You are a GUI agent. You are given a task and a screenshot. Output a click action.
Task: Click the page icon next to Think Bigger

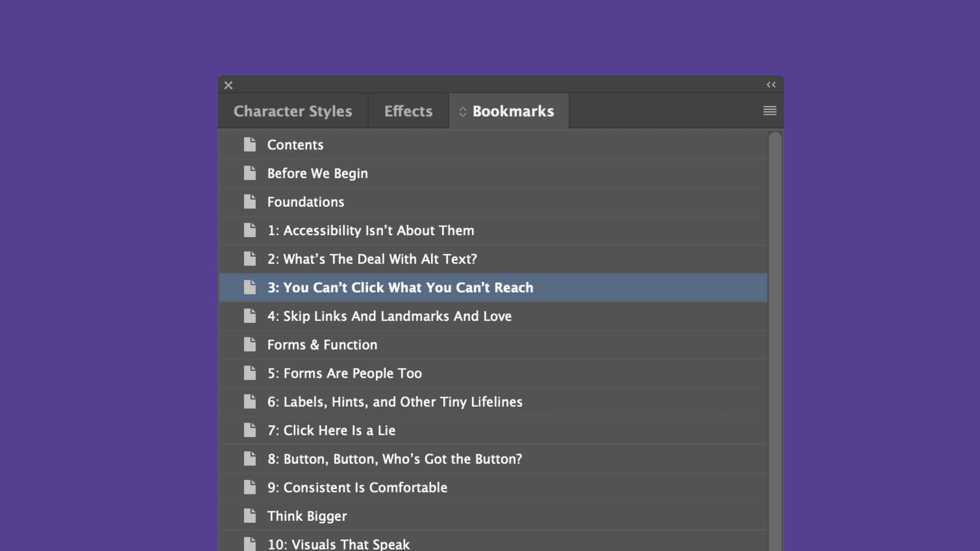(250, 516)
